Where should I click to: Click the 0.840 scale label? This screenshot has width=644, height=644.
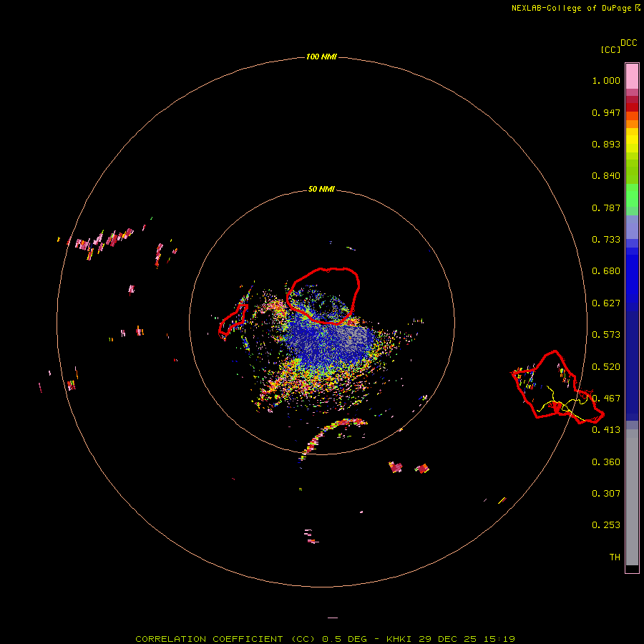pos(606,176)
